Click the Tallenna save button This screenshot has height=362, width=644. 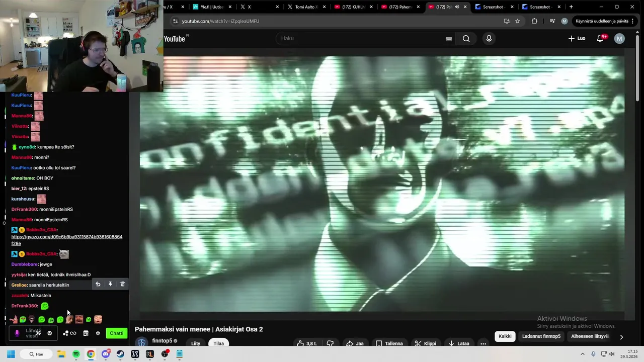coord(389,343)
